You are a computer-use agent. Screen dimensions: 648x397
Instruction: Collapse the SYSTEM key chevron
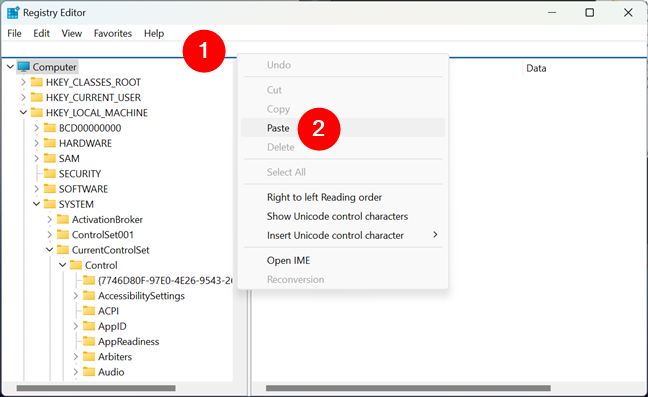(x=36, y=204)
